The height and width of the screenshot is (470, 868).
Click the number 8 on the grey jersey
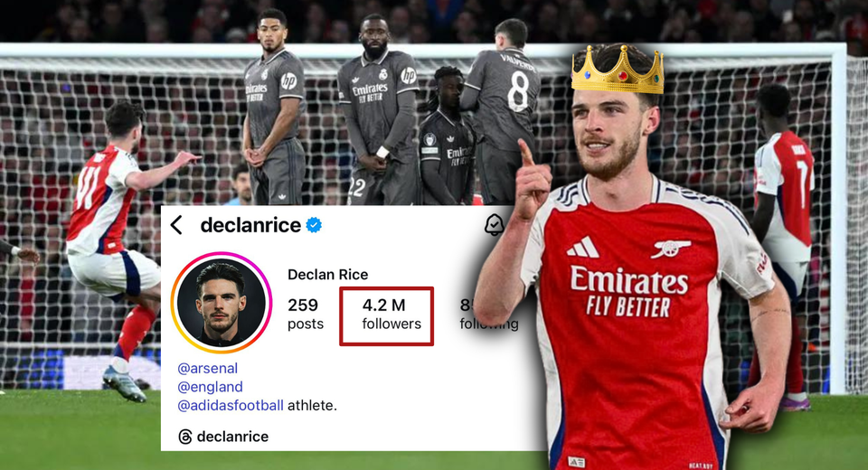[x=518, y=90]
